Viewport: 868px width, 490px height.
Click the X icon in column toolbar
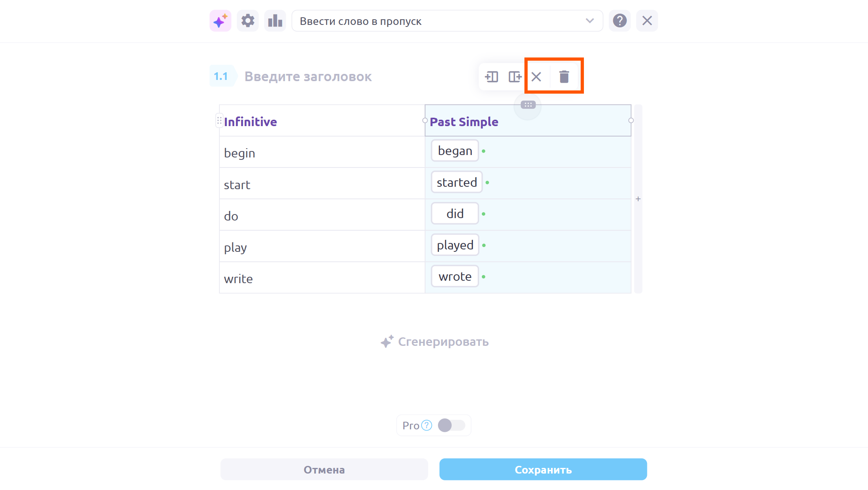tap(536, 77)
